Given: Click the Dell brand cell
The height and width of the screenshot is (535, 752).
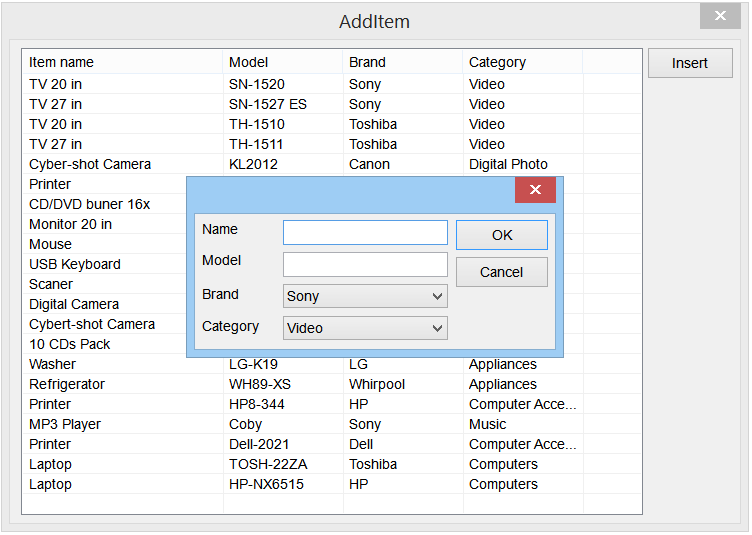Looking at the screenshot, I should pos(361,444).
